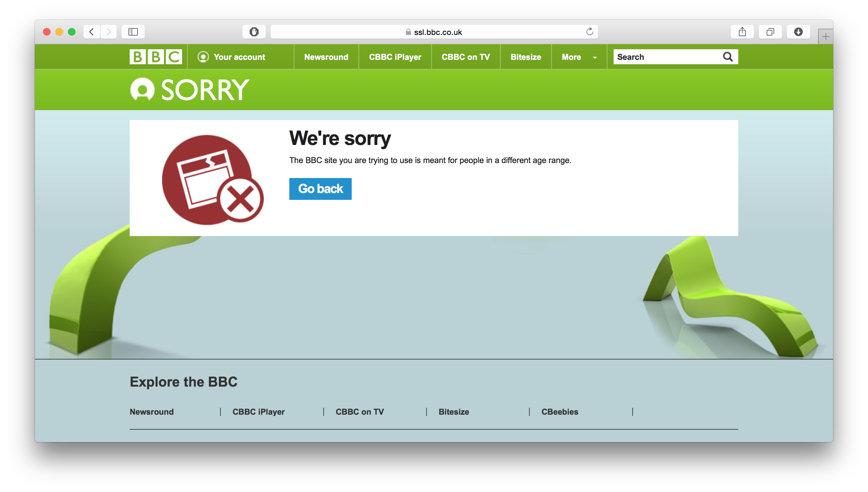Show the downloads list

tap(798, 32)
